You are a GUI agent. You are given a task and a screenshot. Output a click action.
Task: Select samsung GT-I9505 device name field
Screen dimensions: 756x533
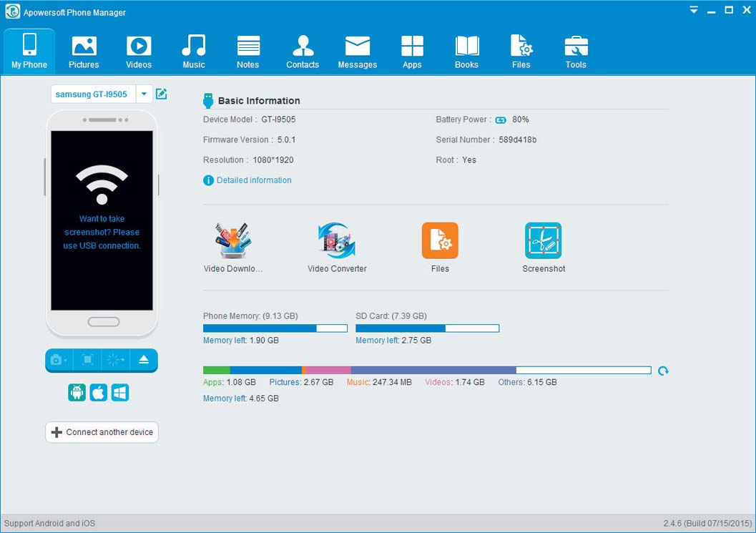point(93,94)
